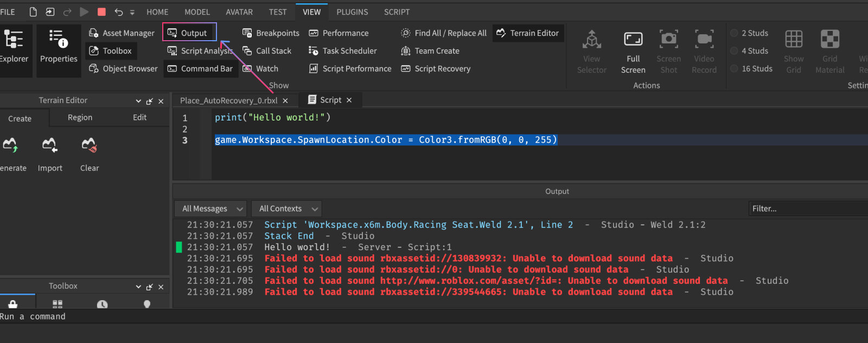
Task: Click the output Filter input field
Action: click(808, 208)
